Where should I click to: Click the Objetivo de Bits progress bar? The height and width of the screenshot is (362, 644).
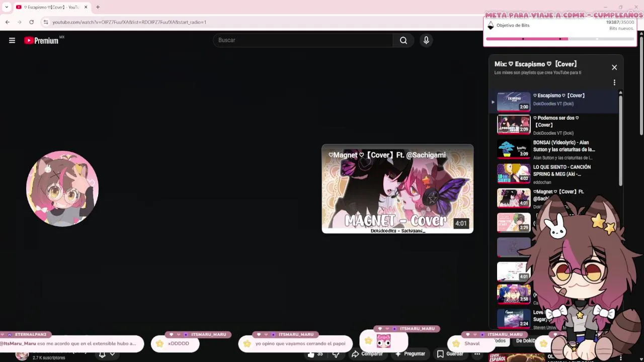560,39
